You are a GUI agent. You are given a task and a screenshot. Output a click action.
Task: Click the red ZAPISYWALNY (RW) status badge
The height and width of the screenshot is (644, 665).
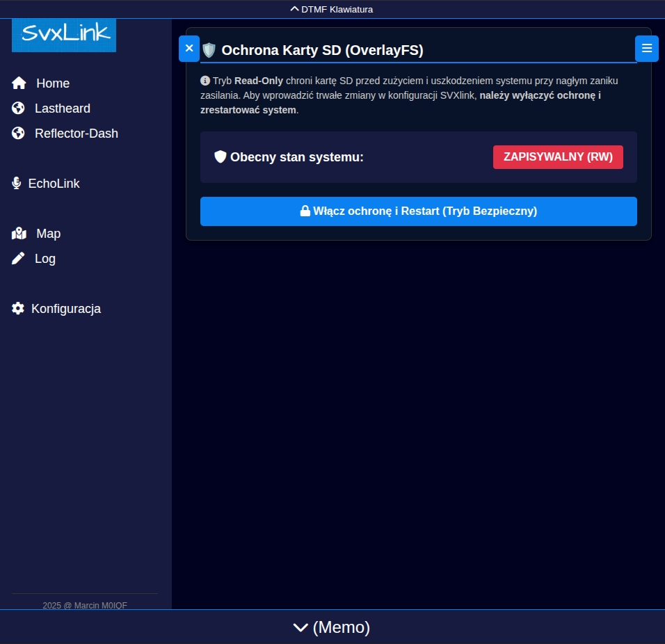coord(558,157)
